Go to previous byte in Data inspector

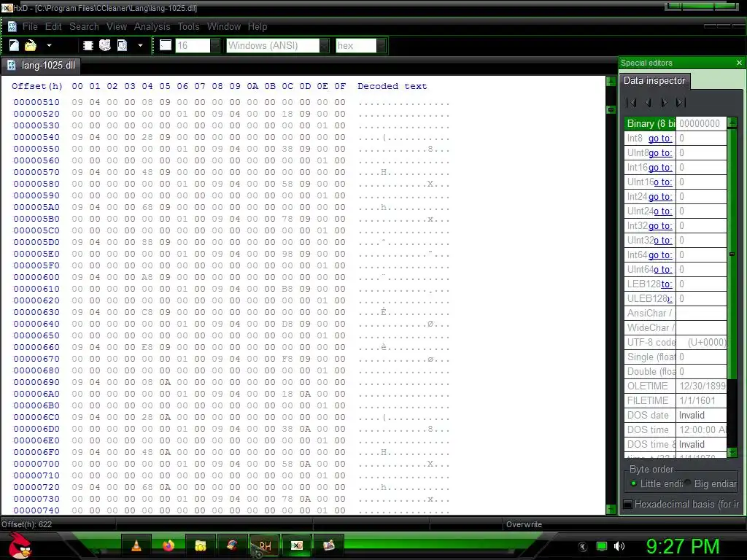point(648,102)
